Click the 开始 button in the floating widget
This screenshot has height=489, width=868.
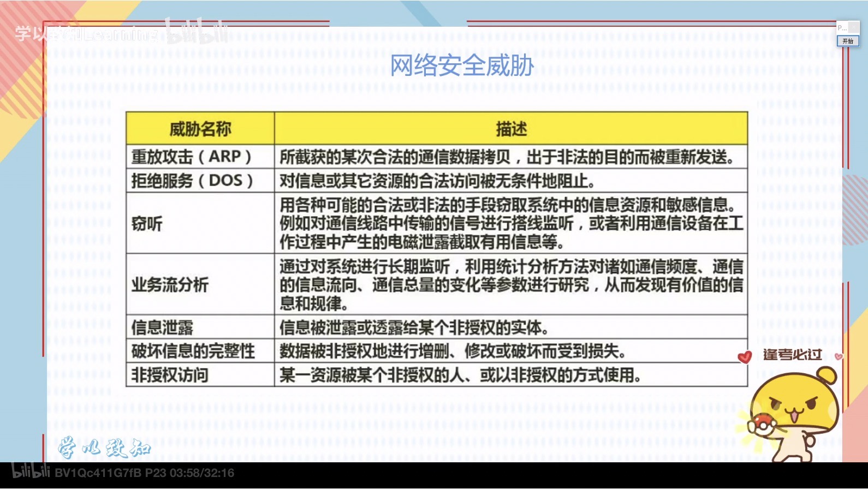click(848, 41)
